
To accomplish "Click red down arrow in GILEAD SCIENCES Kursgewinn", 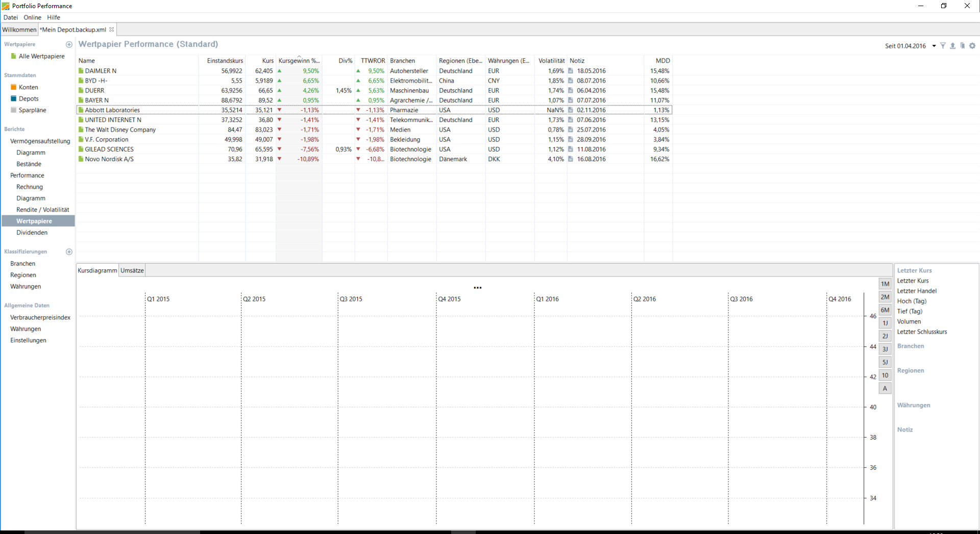I will (279, 149).
